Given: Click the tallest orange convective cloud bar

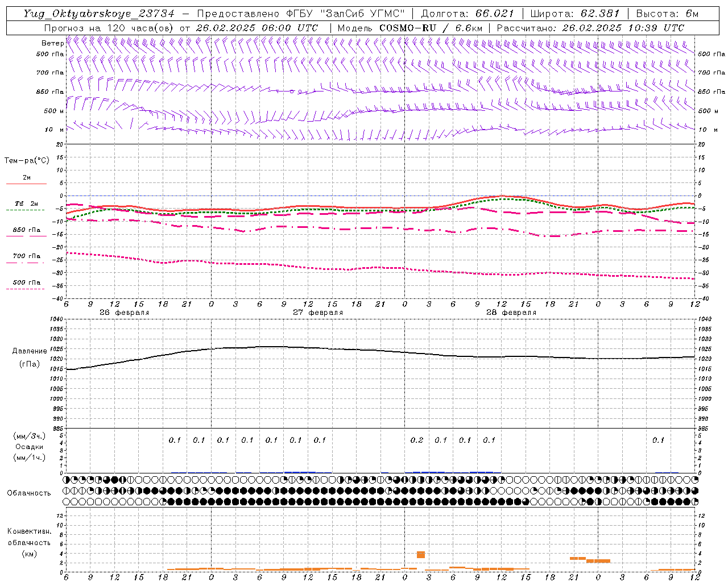Looking at the screenshot, I should [x=421, y=555].
